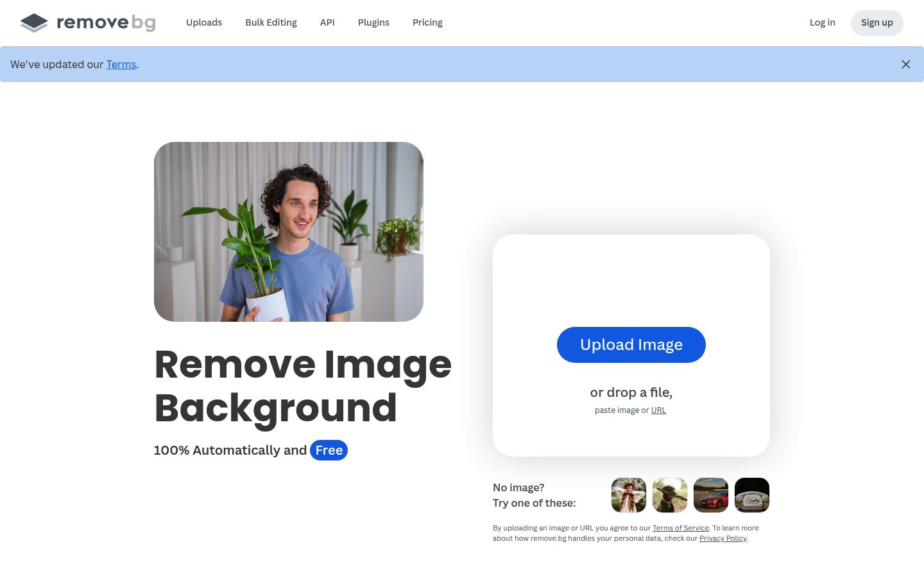The image size is (924, 578).
Task: Go to Bulk Editing
Action: click(x=271, y=22)
